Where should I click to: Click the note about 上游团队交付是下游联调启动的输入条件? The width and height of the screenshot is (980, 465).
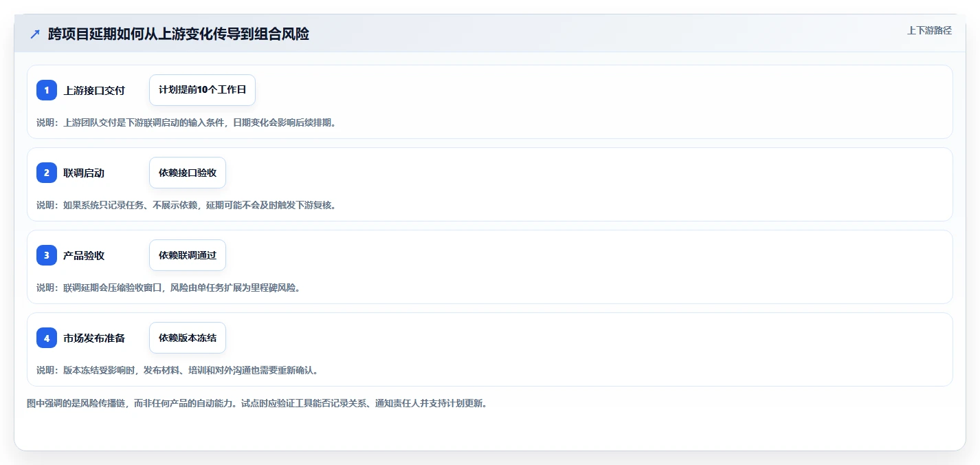(x=186, y=122)
